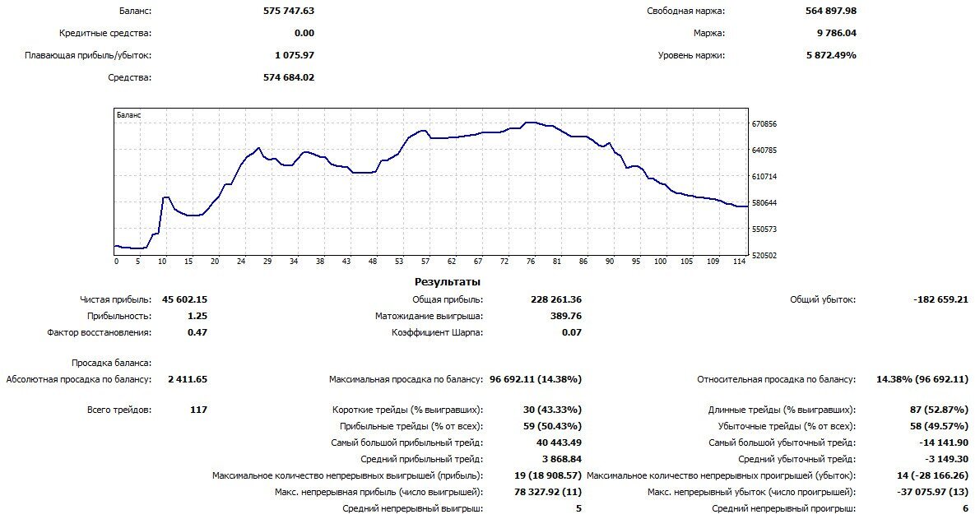Select Sharpe ratio value 0.07
980x519 pixels.
[572, 332]
